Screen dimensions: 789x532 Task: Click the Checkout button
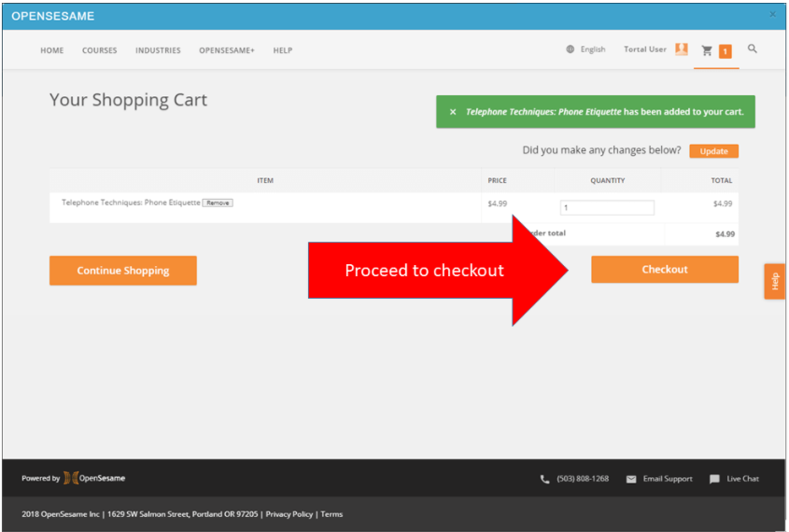(665, 270)
